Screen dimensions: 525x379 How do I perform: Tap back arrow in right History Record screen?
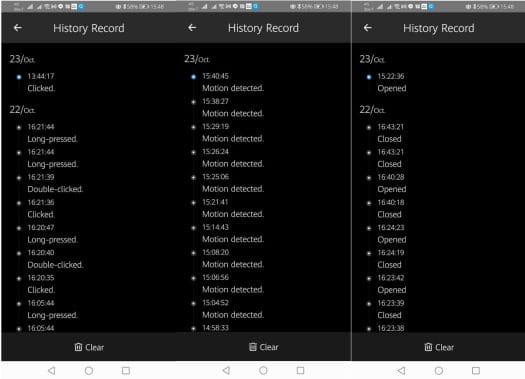368,28
